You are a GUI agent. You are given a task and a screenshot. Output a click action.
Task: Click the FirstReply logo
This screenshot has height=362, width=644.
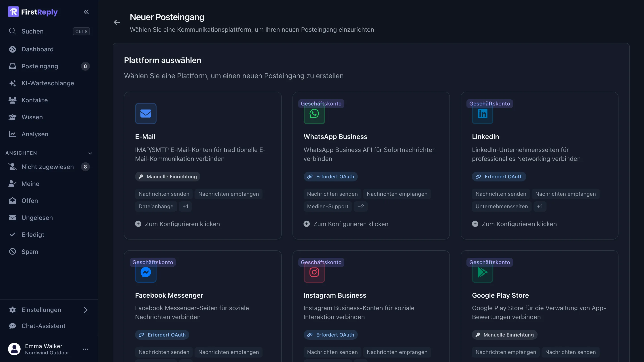[33, 12]
